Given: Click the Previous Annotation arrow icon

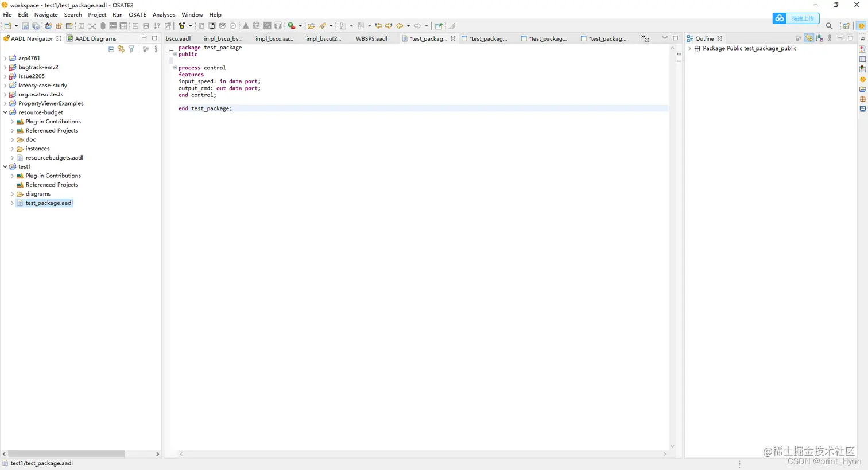Looking at the screenshot, I should point(361,26).
